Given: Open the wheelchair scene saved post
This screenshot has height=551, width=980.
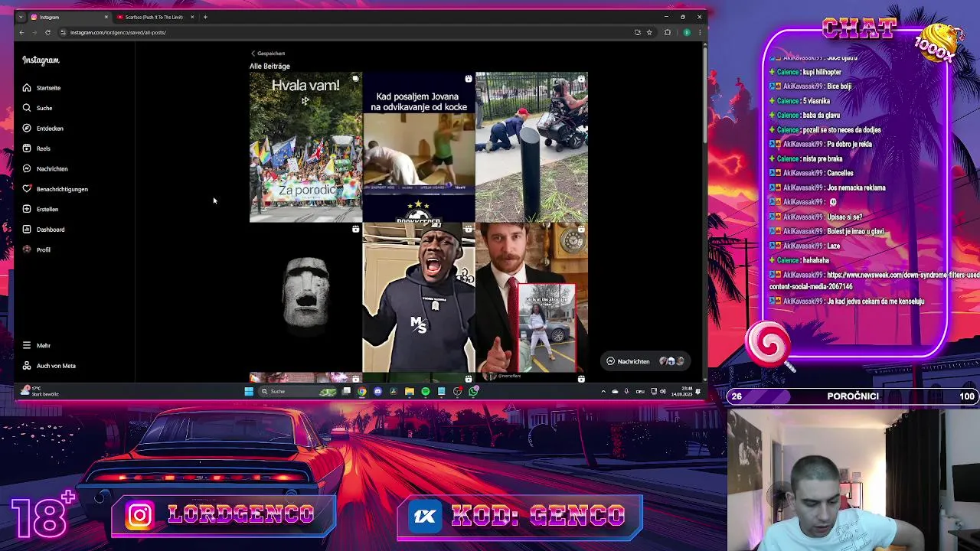Looking at the screenshot, I should coord(531,147).
